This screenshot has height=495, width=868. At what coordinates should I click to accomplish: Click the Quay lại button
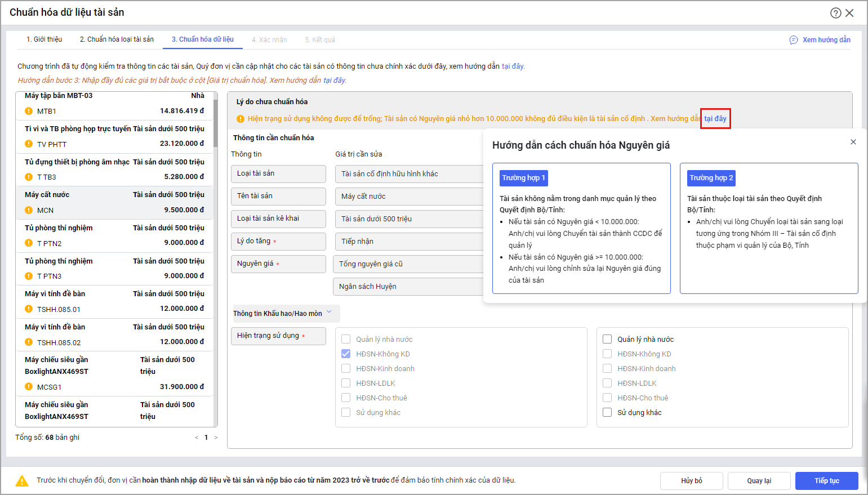click(x=759, y=481)
